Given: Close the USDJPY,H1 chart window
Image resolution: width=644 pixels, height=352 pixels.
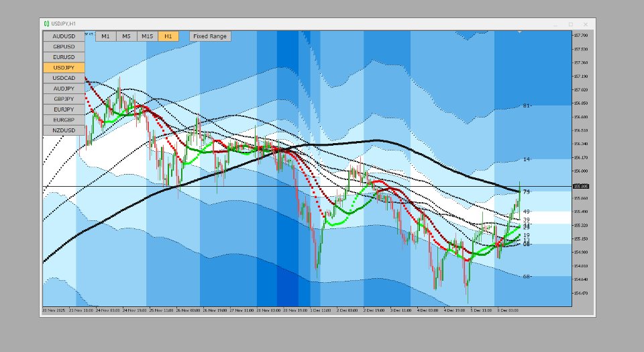Looking at the screenshot, I should [x=586, y=24].
